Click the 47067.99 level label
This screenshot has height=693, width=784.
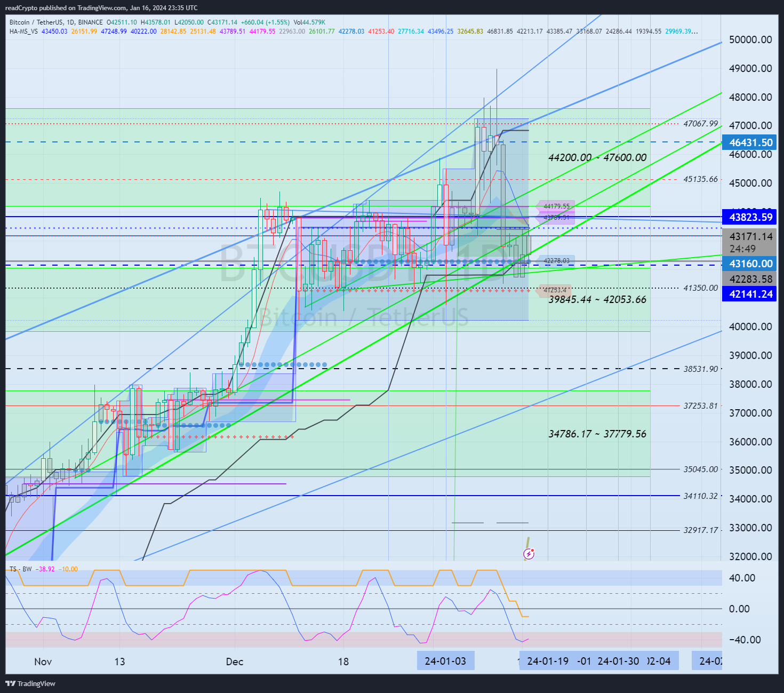pyautogui.click(x=701, y=123)
